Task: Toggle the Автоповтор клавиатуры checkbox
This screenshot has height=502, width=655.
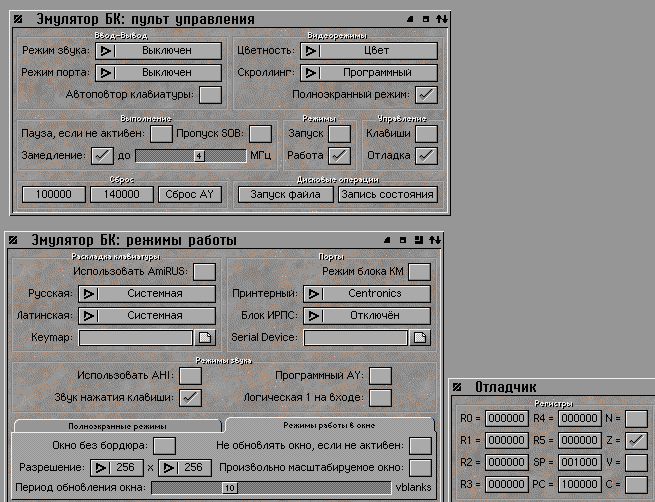Action: [x=211, y=95]
